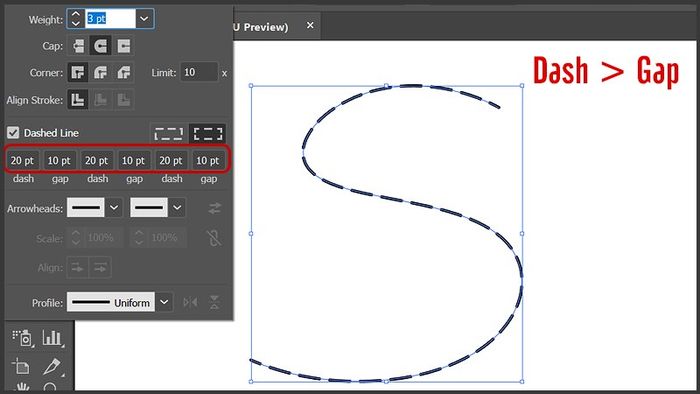
Task: Edit the first dash field
Action: pos(22,161)
